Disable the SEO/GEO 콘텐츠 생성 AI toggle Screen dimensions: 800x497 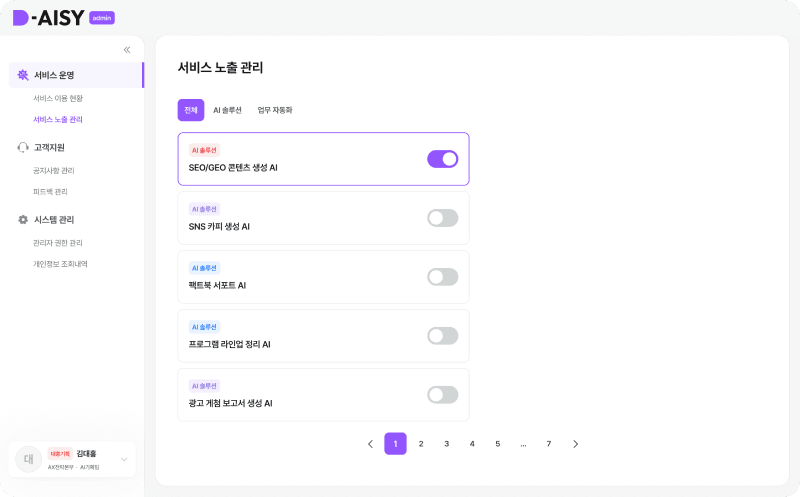pyautogui.click(x=443, y=159)
